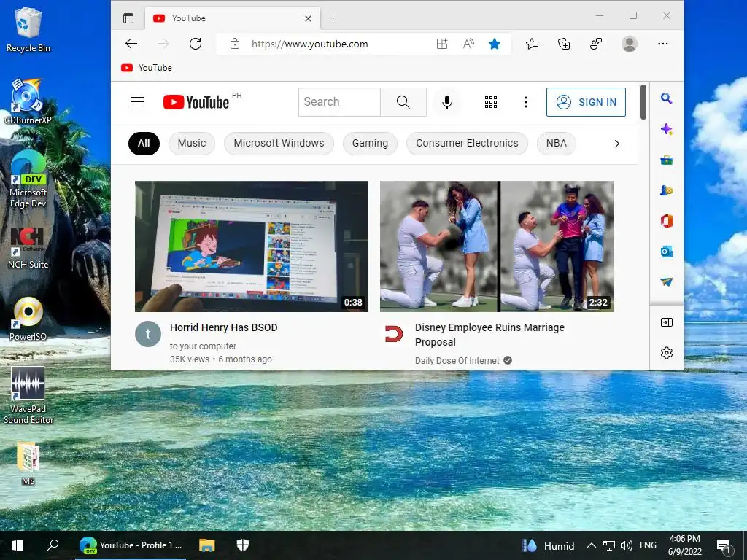Open Edge sidebar Microsoft Office icon

tap(667, 221)
